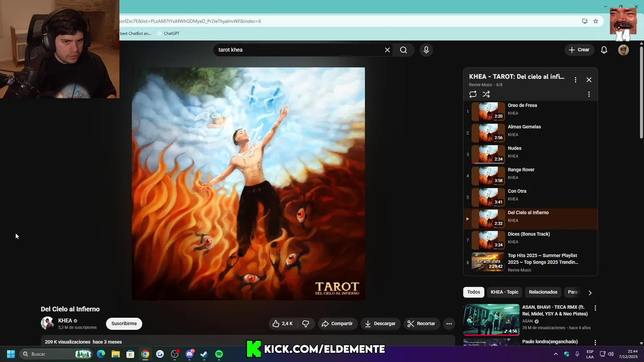Click the install app icon in address bar
The height and width of the screenshot is (362, 644).
point(585,21)
